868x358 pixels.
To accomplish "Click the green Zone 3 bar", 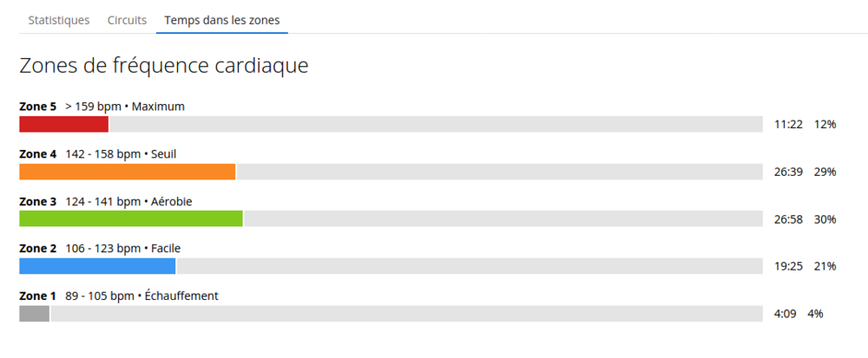I will (131, 218).
